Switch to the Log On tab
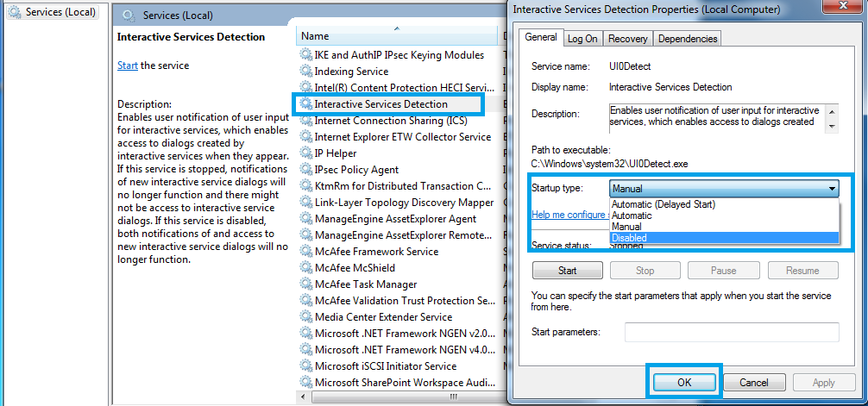Screen dimensions: 868x406 tap(582, 39)
